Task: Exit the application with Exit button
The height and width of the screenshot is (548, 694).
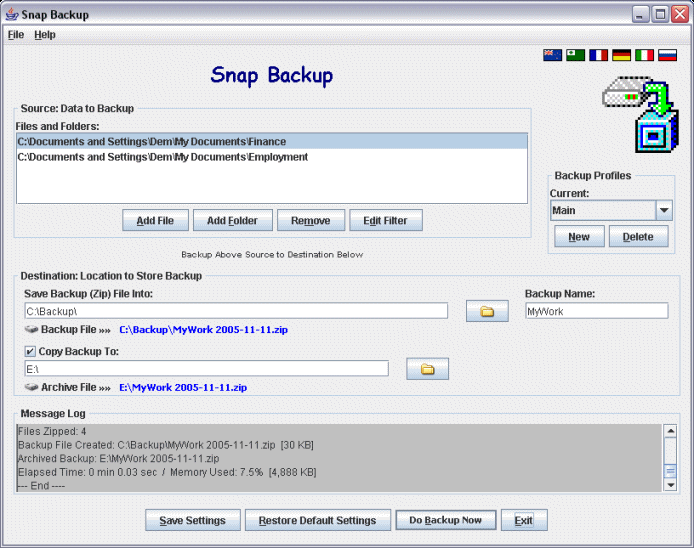Action: 524,520
